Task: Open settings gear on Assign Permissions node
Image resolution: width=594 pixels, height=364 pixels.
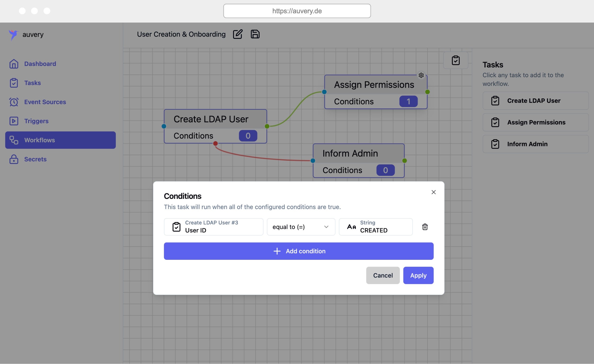Action: click(421, 75)
